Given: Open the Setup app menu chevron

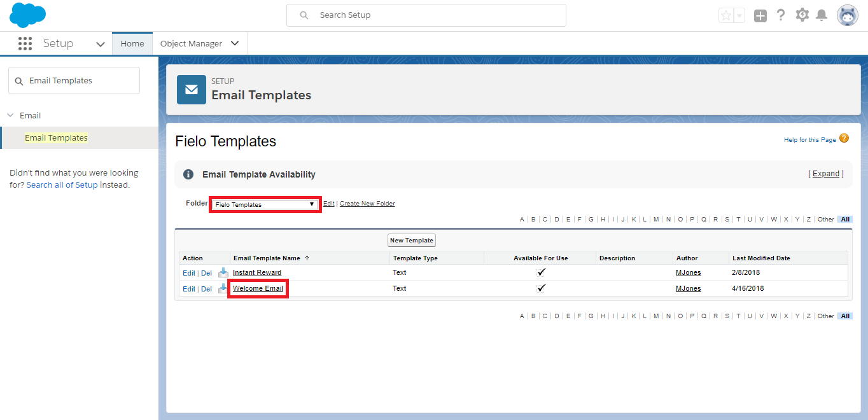Looking at the screenshot, I should click(x=100, y=44).
